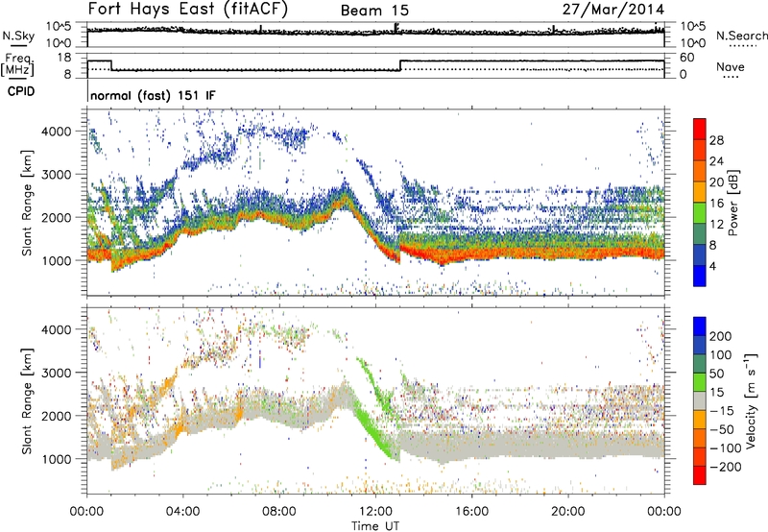Click the green segment of Power color bar

click(700, 213)
